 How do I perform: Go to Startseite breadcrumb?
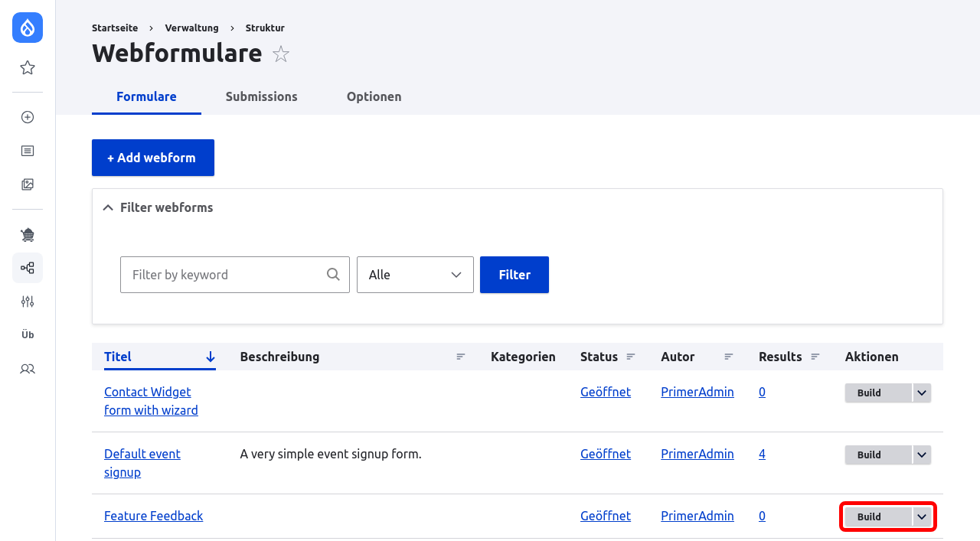[x=115, y=28]
